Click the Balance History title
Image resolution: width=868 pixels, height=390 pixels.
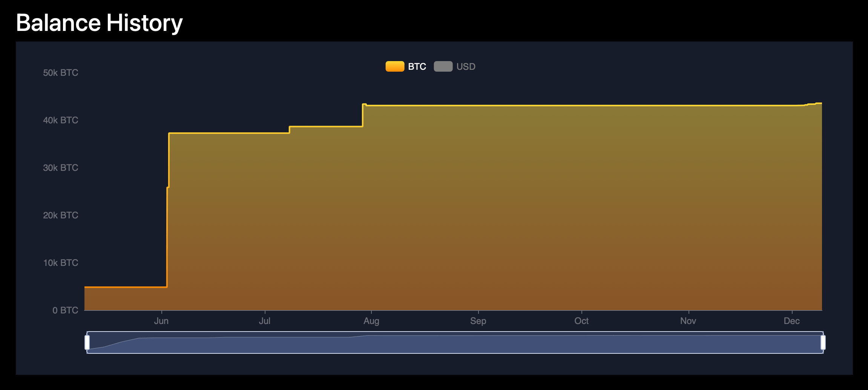99,22
